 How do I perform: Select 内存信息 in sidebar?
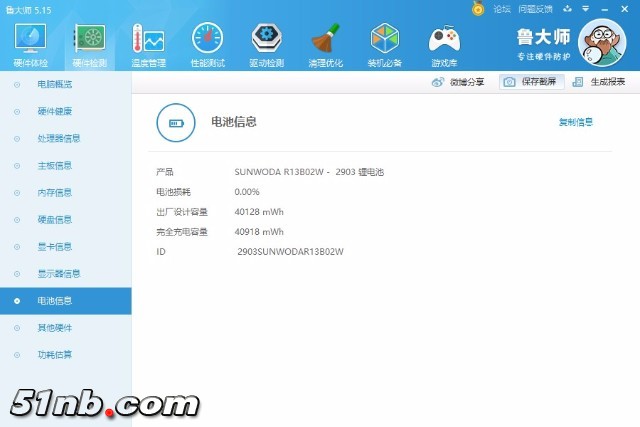pyautogui.click(x=66, y=193)
